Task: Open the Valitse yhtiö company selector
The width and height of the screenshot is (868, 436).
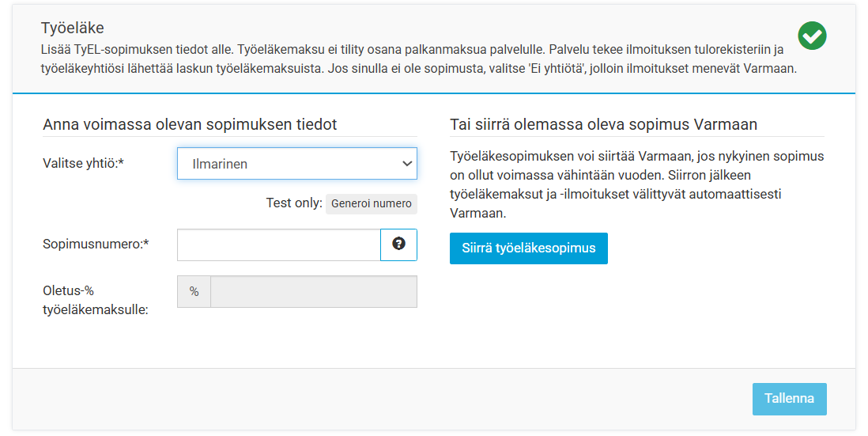Action: [296, 164]
